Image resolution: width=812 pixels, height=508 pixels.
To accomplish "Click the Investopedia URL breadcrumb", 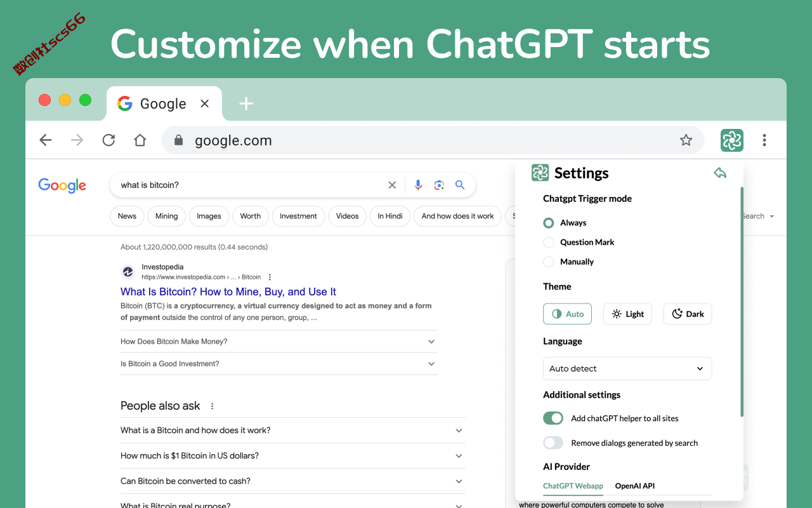I will pos(201,277).
